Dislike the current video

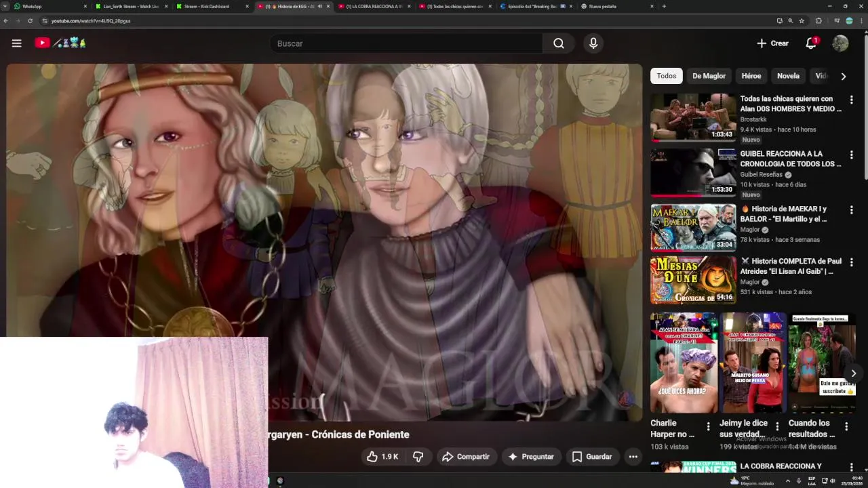pos(418,457)
